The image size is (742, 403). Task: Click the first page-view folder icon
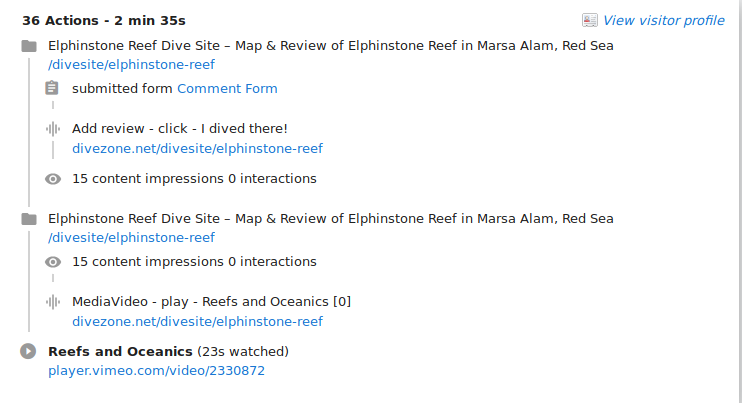point(29,46)
